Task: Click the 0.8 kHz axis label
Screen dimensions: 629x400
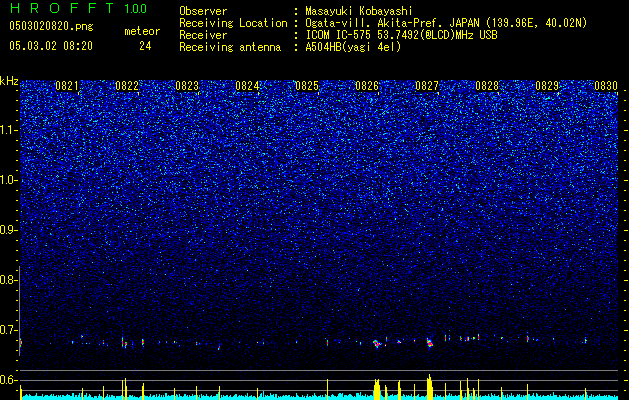Action: [x=8, y=280]
